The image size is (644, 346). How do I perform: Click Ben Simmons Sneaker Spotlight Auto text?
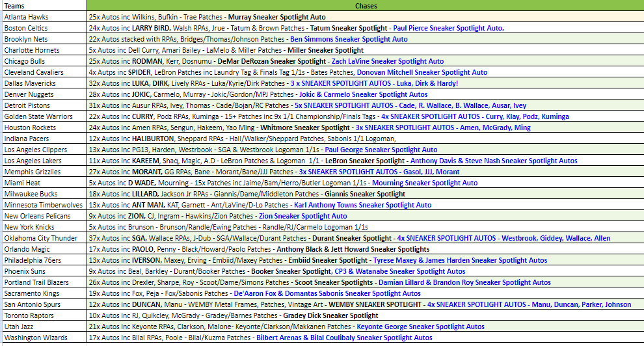coord(349,39)
